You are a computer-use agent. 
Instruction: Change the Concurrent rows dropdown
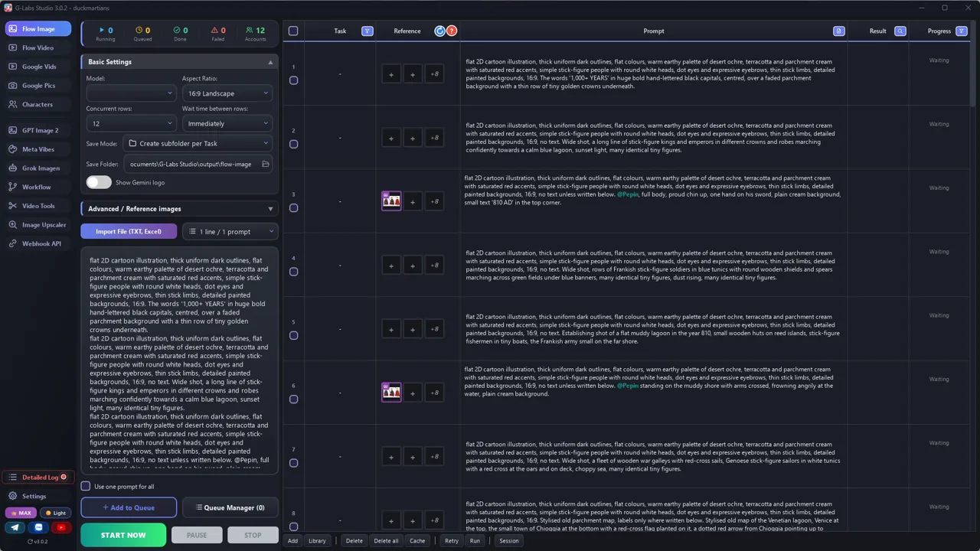pos(131,123)
